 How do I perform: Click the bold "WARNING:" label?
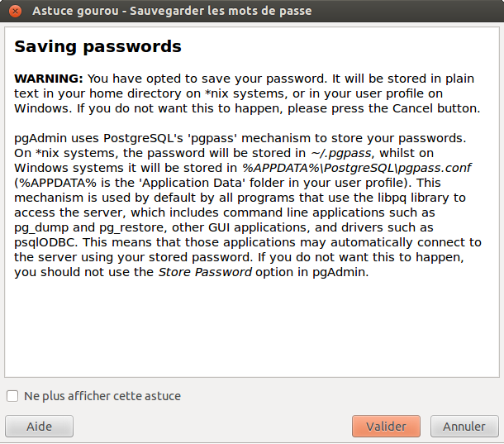49,79
